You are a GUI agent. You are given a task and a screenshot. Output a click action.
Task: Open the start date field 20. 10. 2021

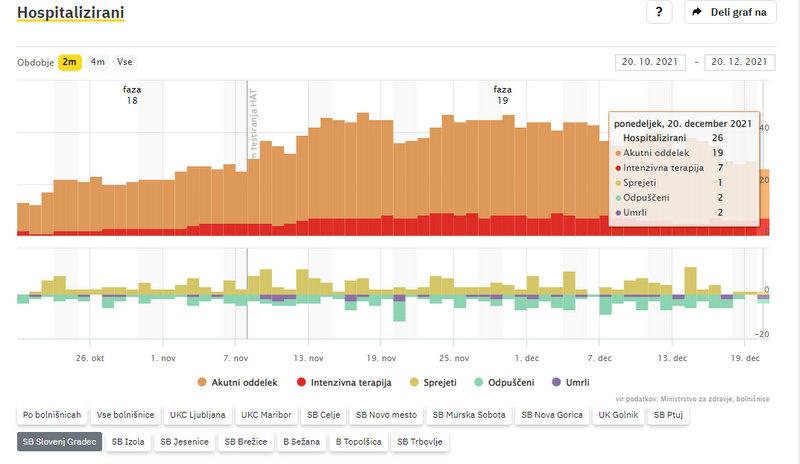point(650,62)
